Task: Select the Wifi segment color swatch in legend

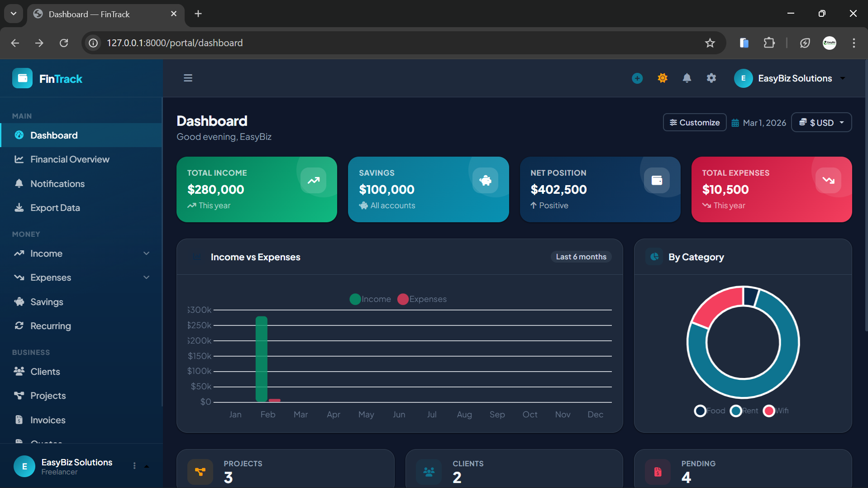Action: (768, 411)
